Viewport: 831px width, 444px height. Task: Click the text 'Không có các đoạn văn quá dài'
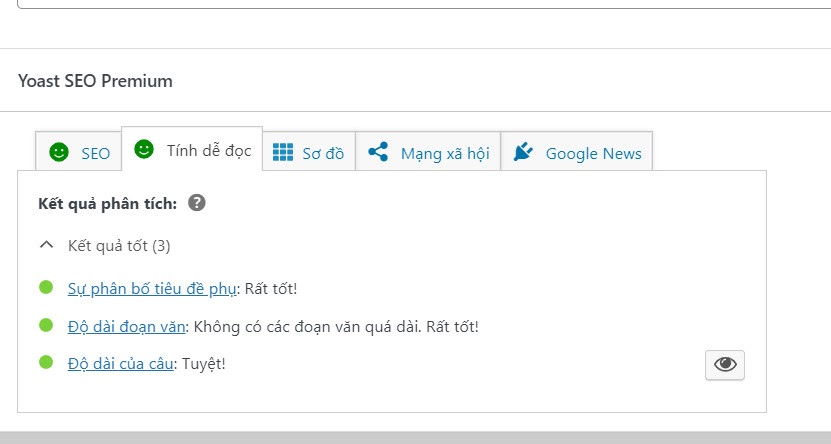(x=307, y=326)
